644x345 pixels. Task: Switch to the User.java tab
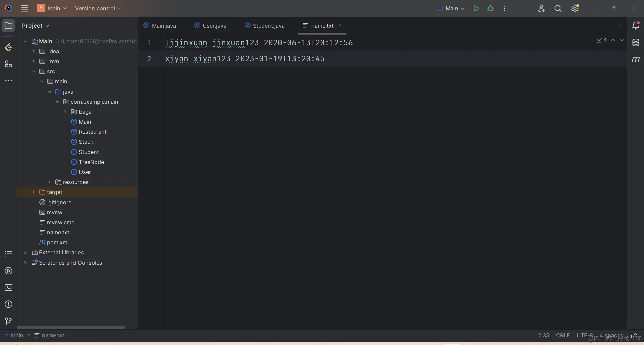tap(210, 26)
